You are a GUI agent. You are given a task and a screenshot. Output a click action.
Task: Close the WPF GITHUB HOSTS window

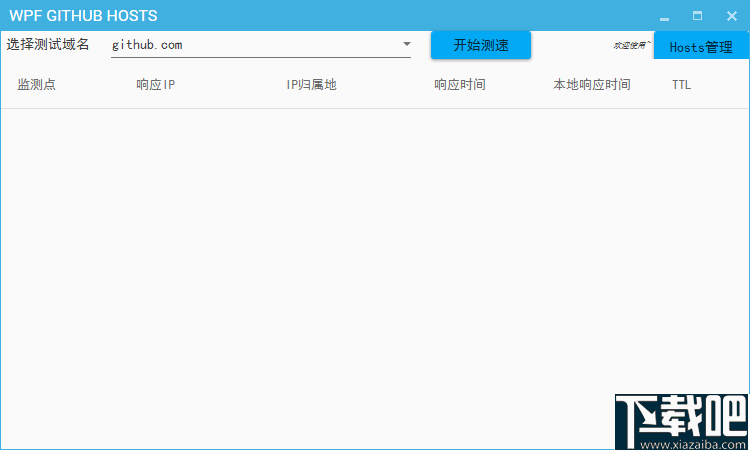[732, 16]
